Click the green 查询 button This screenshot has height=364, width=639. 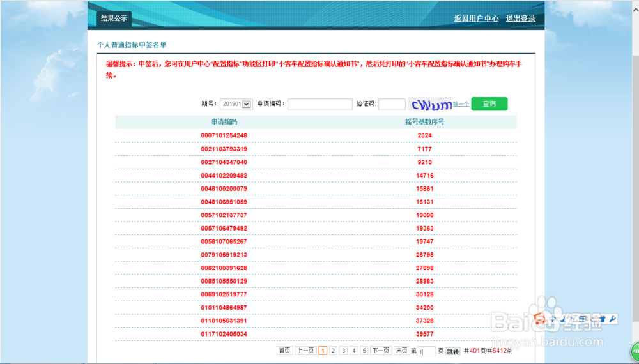pyautogui.click(x=489, y=104)
